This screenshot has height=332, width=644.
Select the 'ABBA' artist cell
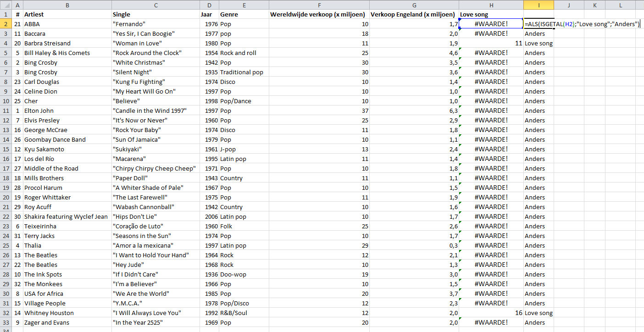pos(67,24)
